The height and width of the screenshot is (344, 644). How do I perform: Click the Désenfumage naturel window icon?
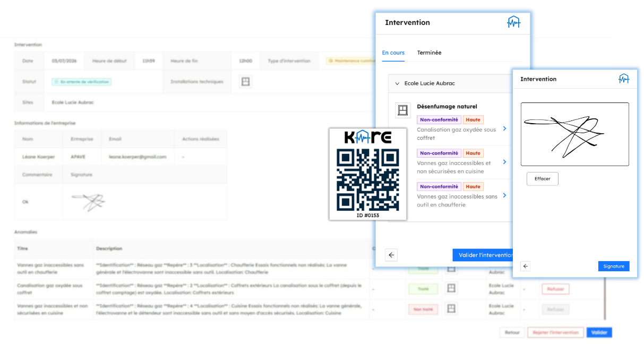point(403,110)
